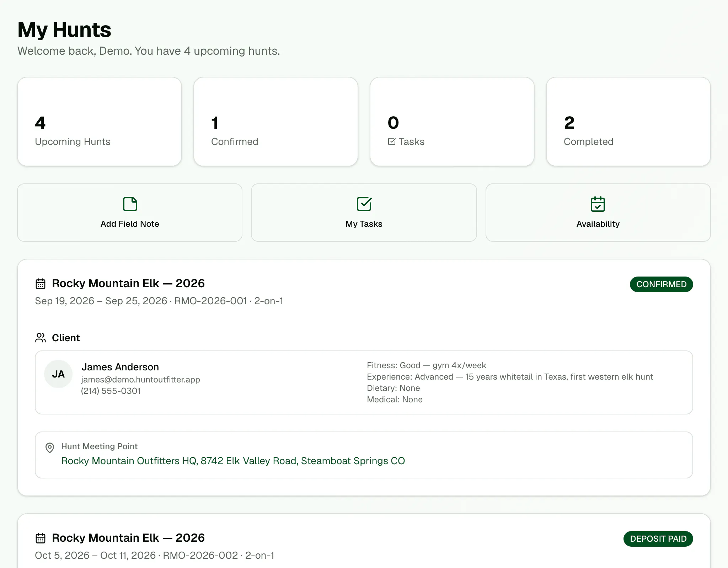Image resolution: width=728 pixels, height=568 pixels.
Task: Select the Completed stat card
Action: coord(628,122)
